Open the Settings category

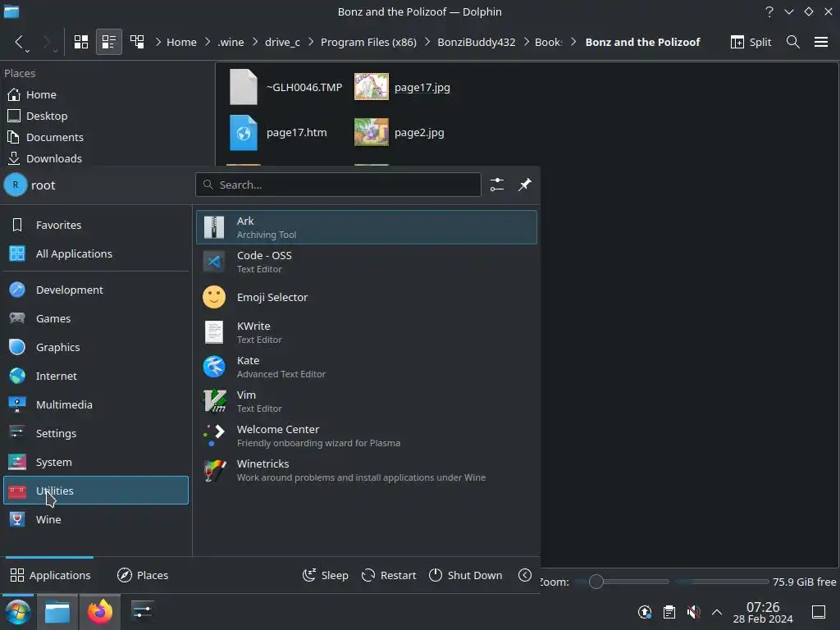(96, 433)
